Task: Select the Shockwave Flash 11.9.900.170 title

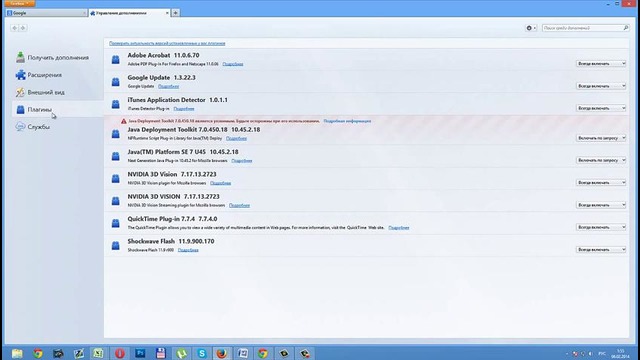Action: pyautogui.click(x=171, y=241)
